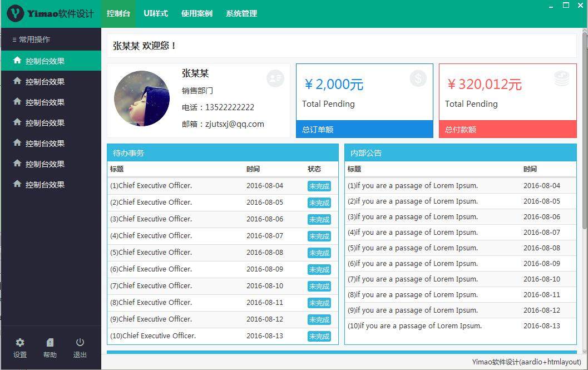
Task: Select the 使用案例 tab
Action: [196, 13]
